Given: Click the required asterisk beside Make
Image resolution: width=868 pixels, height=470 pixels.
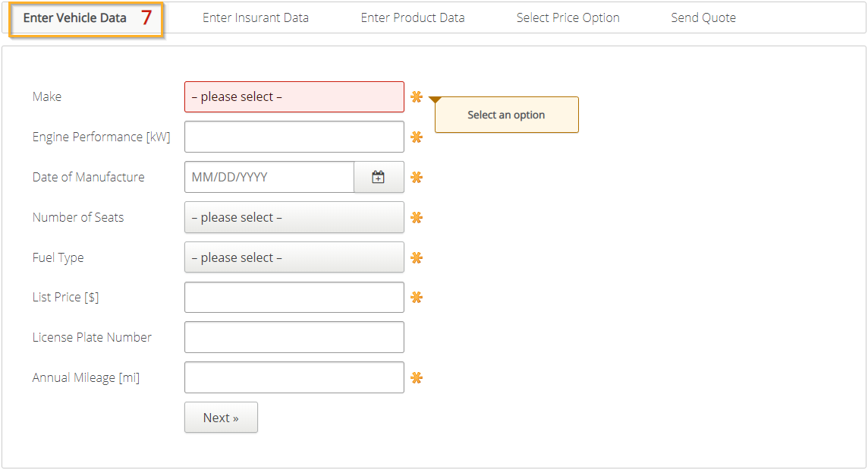Looking at the screenshot, I should 417,97.
